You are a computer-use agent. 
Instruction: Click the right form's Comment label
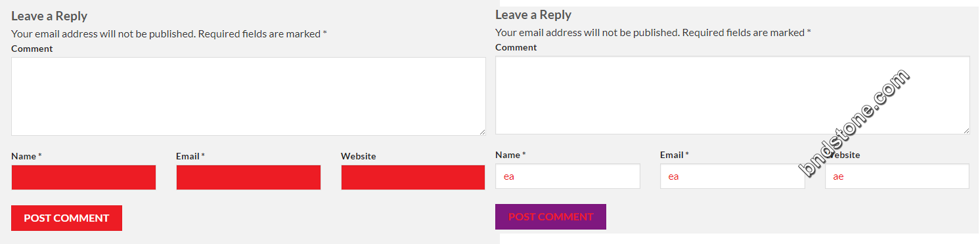pos(516,47)
